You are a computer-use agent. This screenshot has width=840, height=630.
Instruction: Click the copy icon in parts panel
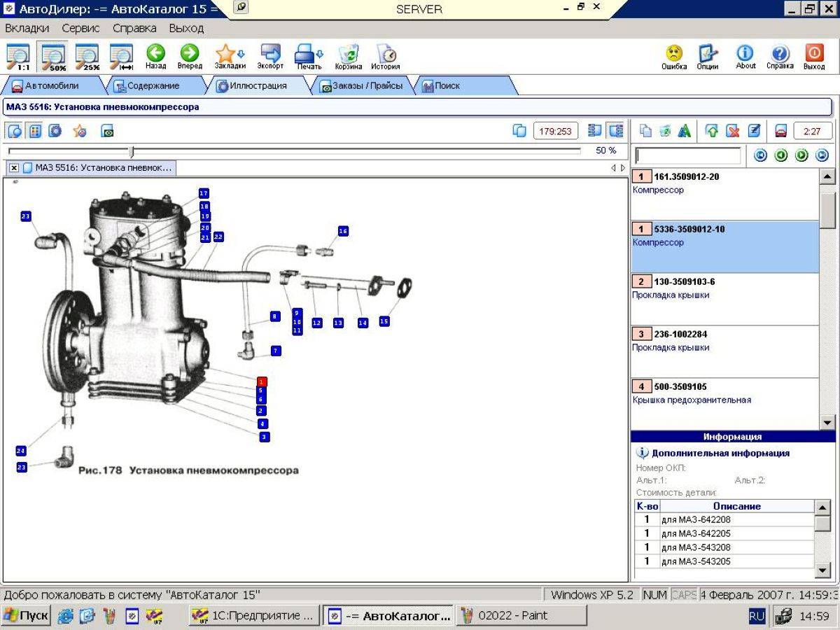(645, 130)
